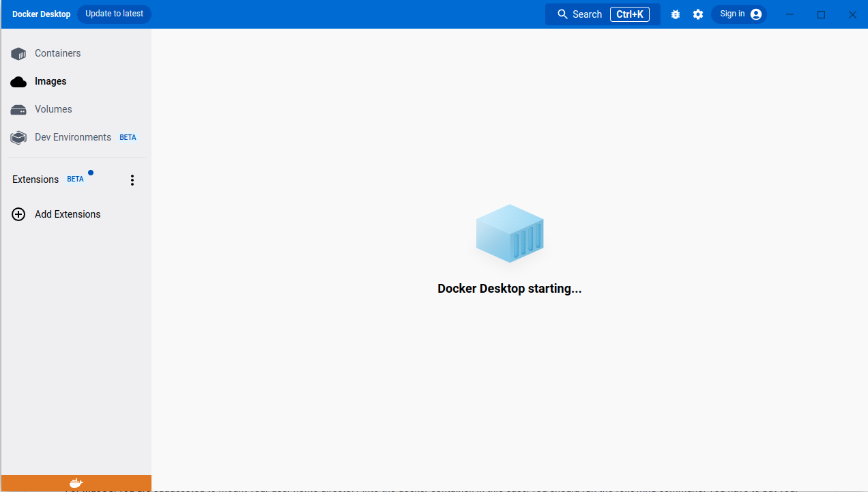Minimize the Docker Desktop window
Viewport: 868px width, 492px height.
(791, 14)
